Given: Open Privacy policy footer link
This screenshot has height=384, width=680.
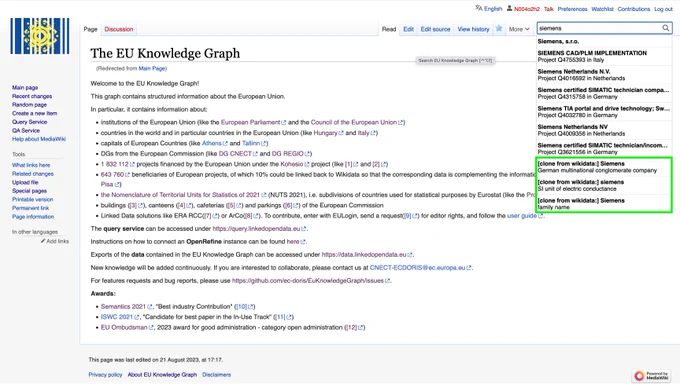Looking at the screenshot, I should tap(105, 374).
